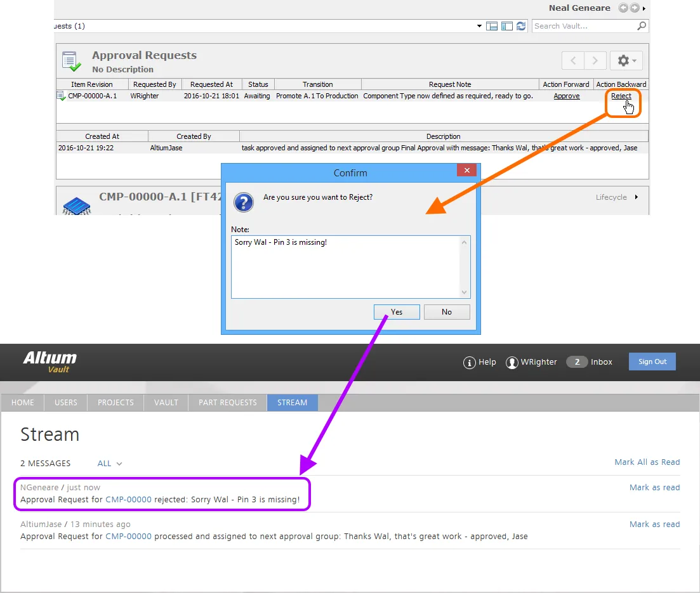Open CMP-00000 link in processed message
Image resolution: width=700 pixels, height=593 pixels.
coord(129,536)
